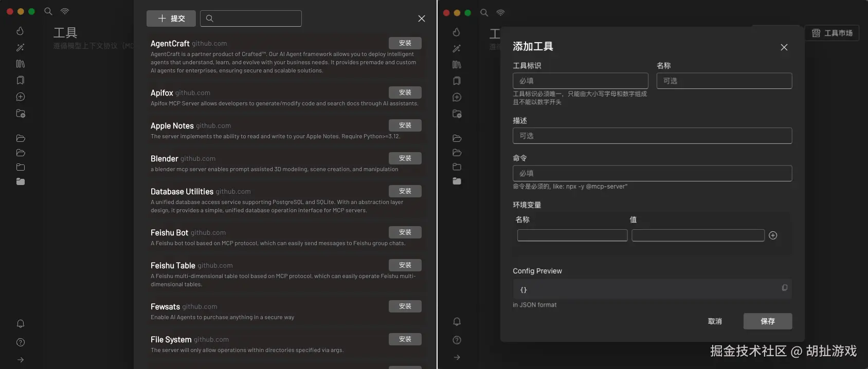Open solid filled folder in left window sidebar
The height and width of the screenshot is (369, 868).
[x=21, y=181]
